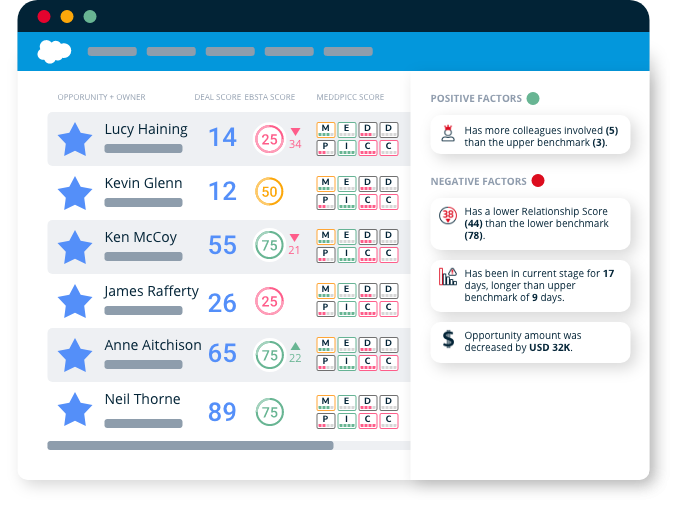This screenshot has width=677, height=508.
Task: Click deal score 55 for Ken McCoy
Action: tap(222, 245)
